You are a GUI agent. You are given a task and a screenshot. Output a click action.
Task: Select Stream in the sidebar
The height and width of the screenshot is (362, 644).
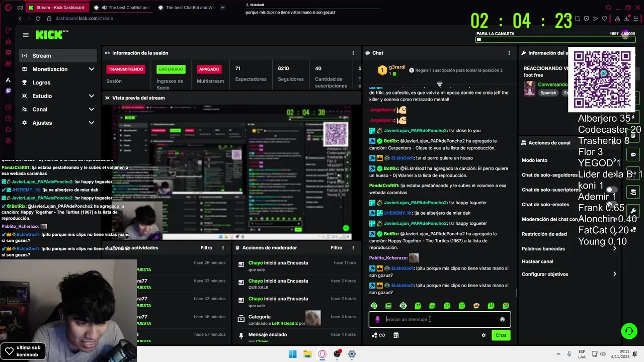click(58, 56)
